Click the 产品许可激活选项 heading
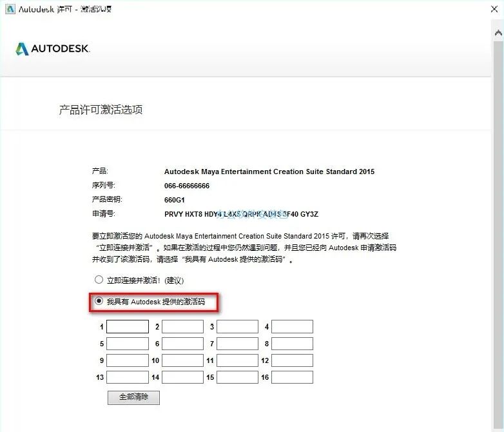This screenshot has width=504, height=432. point(101,110)
